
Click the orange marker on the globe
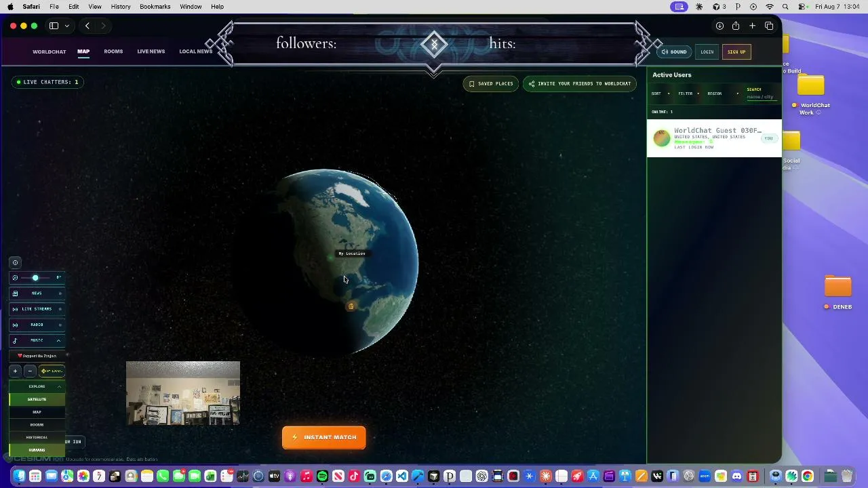[351, 306]
